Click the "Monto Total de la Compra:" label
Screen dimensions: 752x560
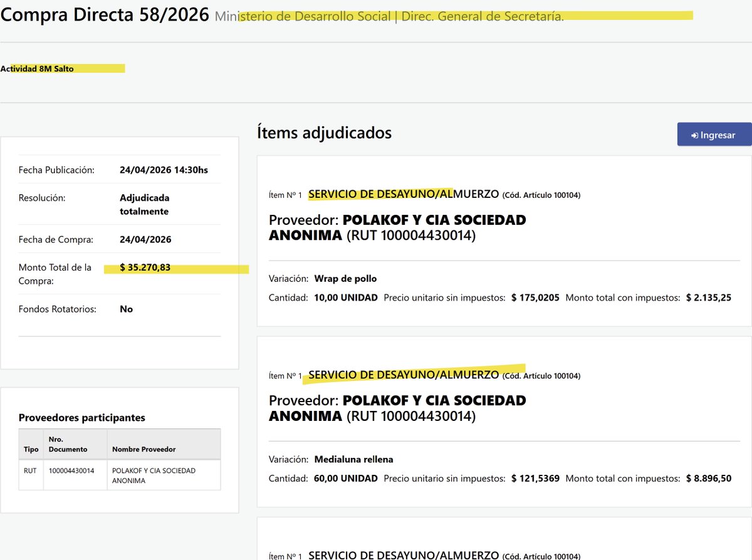55,274
